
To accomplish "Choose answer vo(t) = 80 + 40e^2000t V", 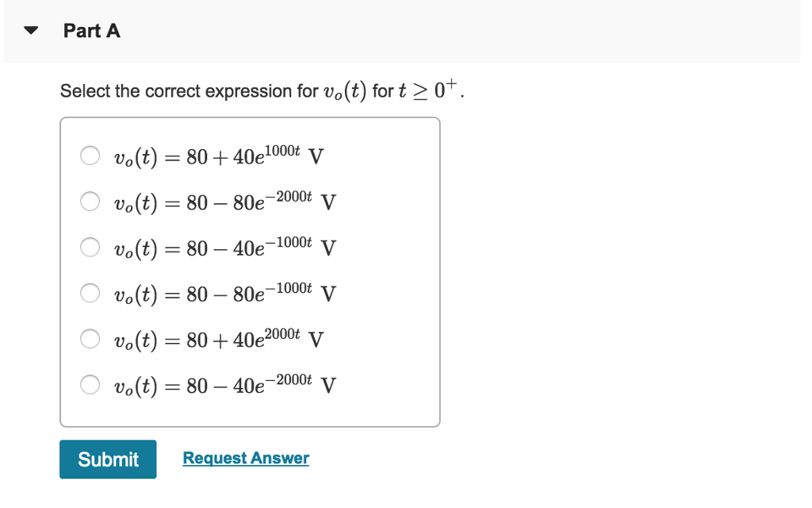I will pyautogui.click(x=90, y=339).
